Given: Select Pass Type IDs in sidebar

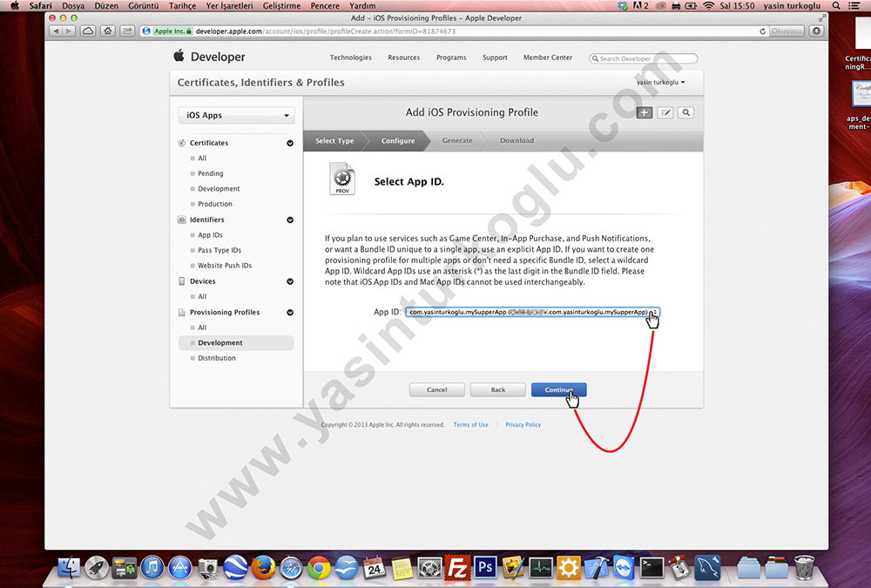Looking at the screenshot, I should click(219, 250).
